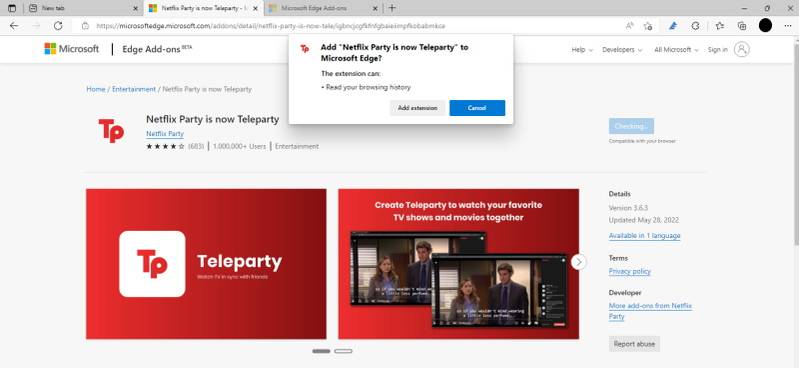Open the browser profile avatar
Screen dimensions: 799x368
765,25
